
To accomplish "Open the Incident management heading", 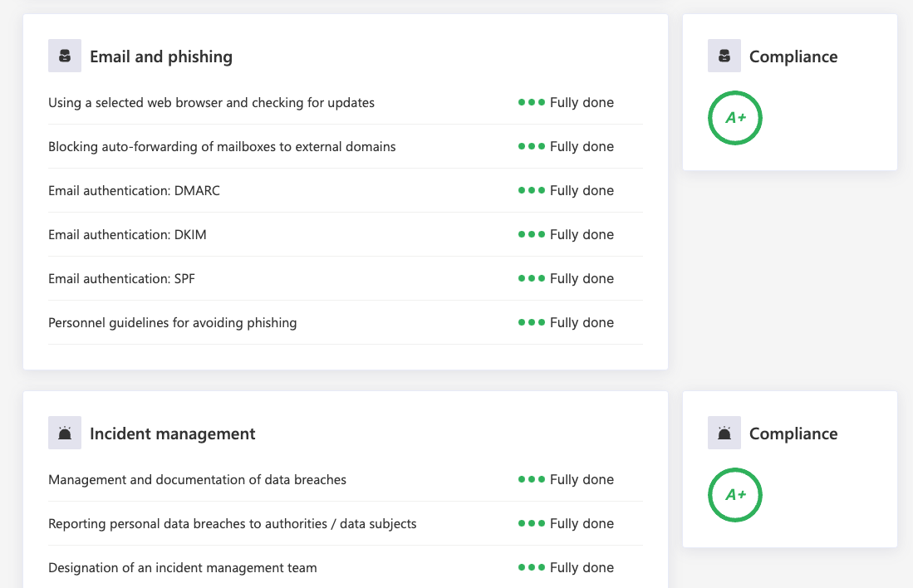I will tap(172, 434).
